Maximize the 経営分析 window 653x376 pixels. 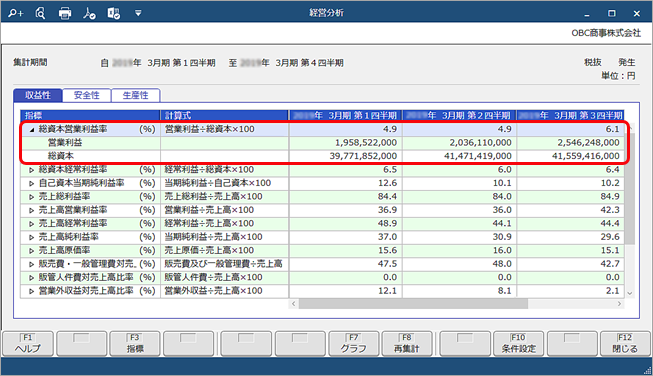tap(611, 14)
